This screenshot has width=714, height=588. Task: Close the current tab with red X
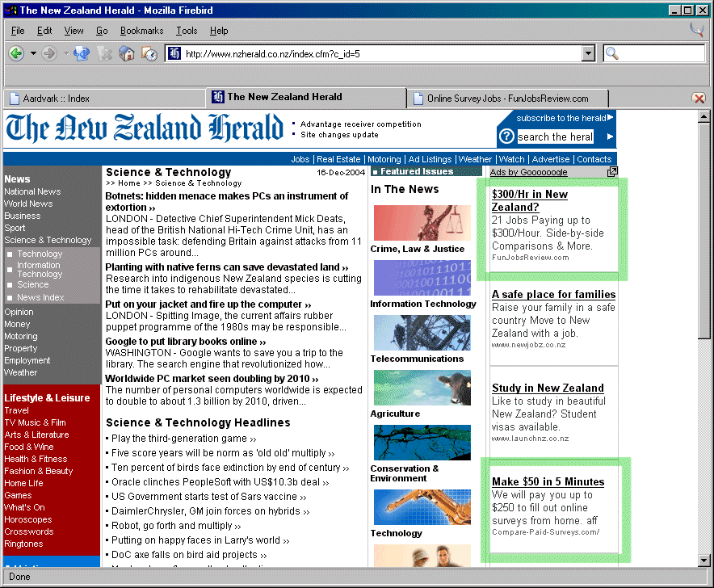699,98
